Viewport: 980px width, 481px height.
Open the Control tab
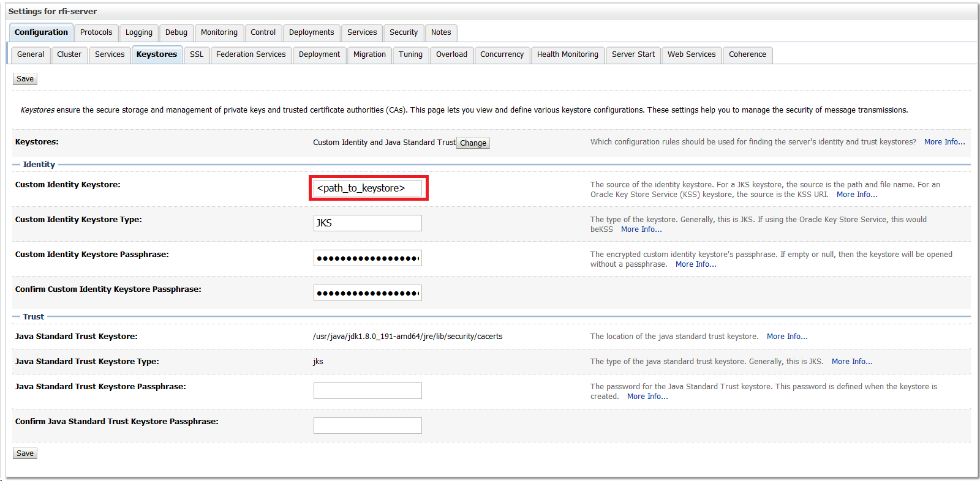click(263, 32)
